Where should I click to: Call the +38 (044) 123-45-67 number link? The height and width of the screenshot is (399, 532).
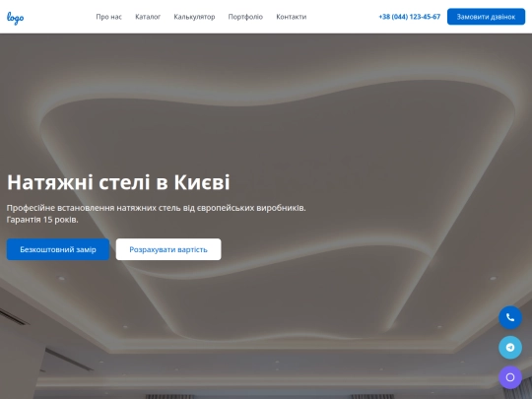pyautogui.click(x=410, y=17)
